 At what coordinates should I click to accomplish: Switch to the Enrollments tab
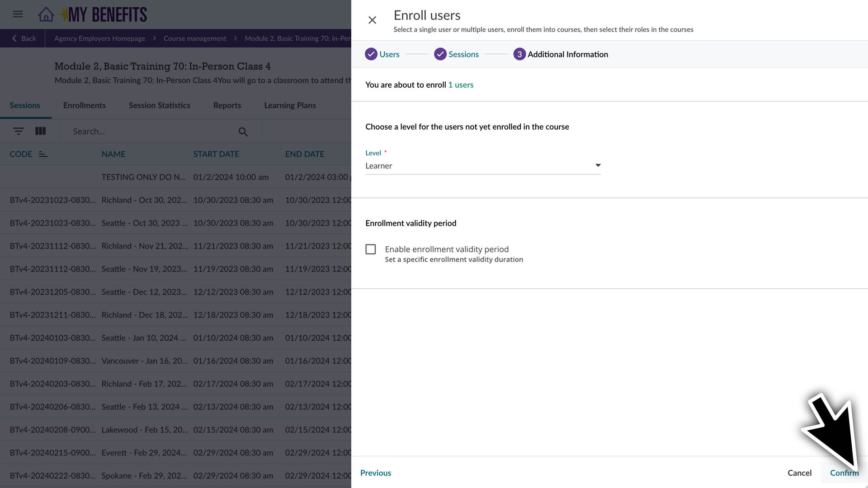tap(85, 105)
